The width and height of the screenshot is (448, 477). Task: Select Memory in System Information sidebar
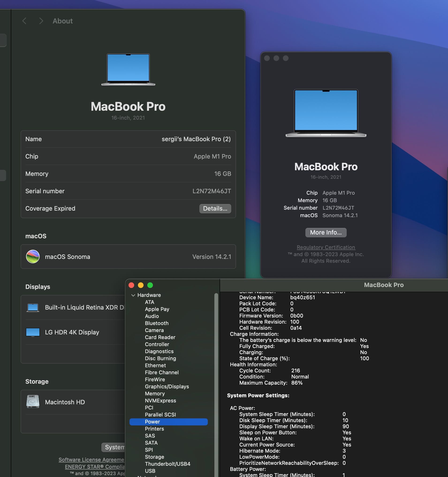point(155,394)
